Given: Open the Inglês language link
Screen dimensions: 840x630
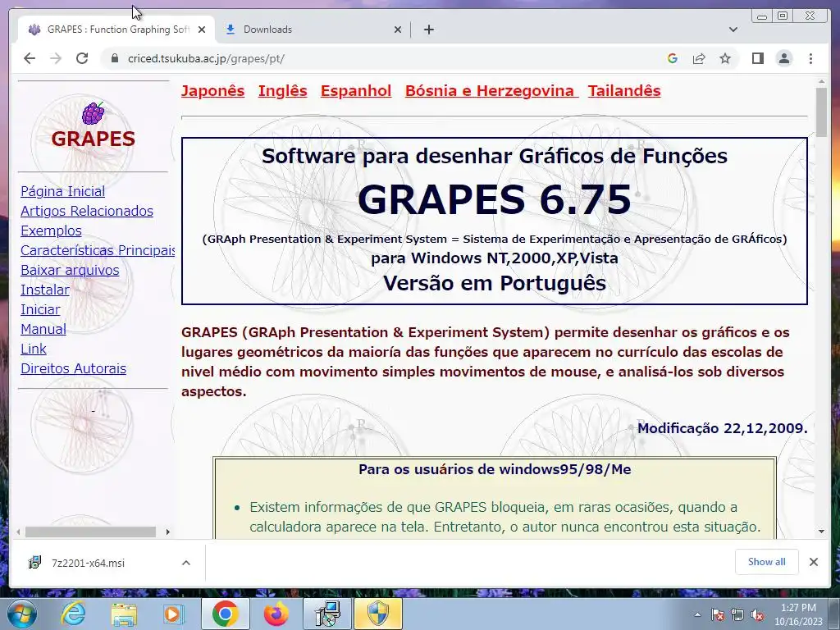Looking at the screenshot, I should click(283, 90).
